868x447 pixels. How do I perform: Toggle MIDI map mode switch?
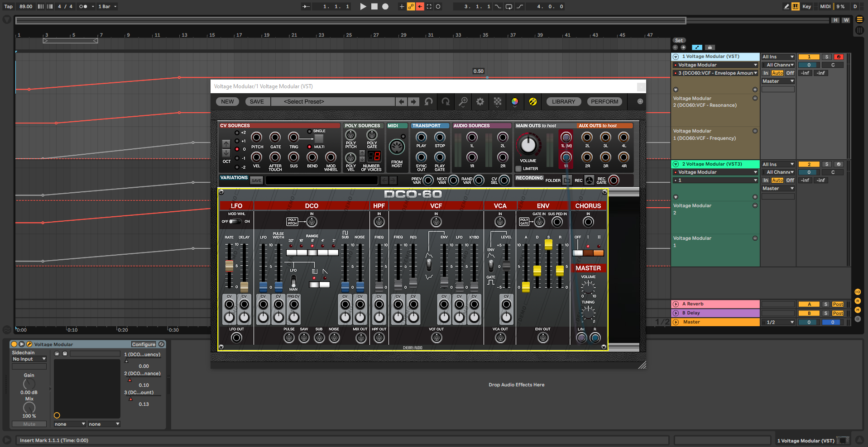[x=825, y=6]
